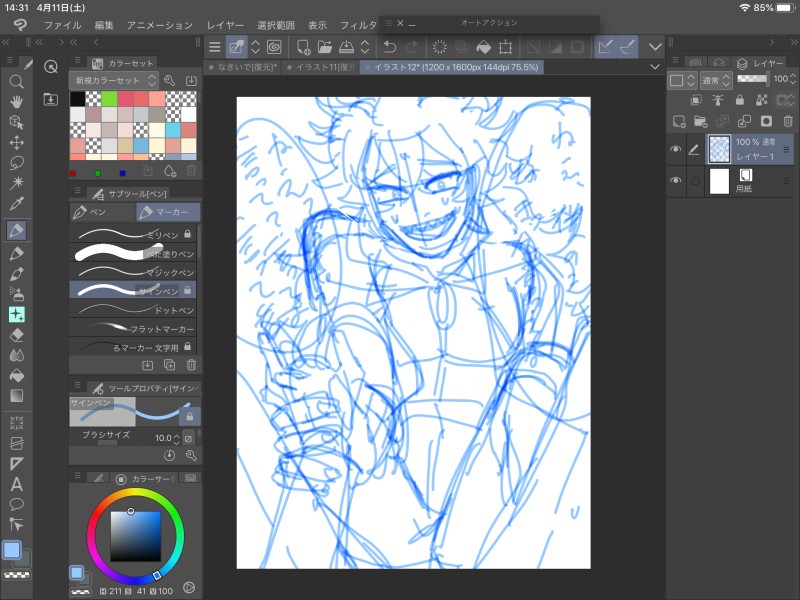Viewport: 800px width, 600px height.
Task: Open the clear-side arrows beside pen icon
Action: (256, 47)
